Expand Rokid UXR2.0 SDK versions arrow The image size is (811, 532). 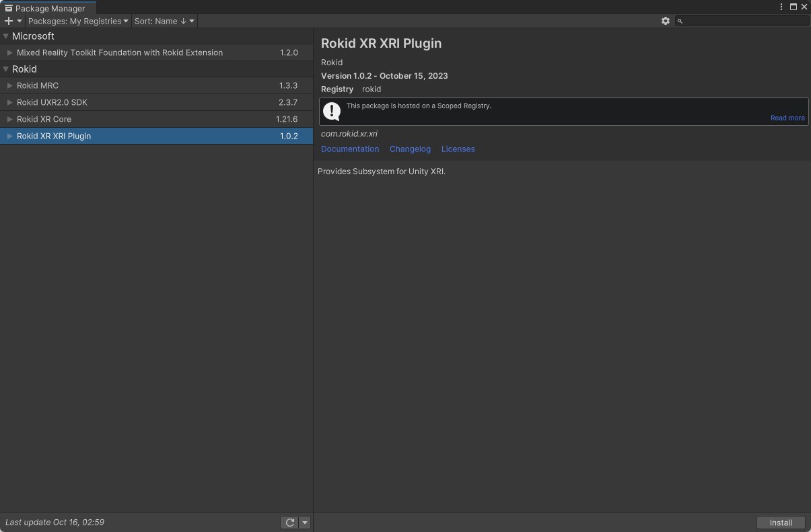[x=9, y=102]
